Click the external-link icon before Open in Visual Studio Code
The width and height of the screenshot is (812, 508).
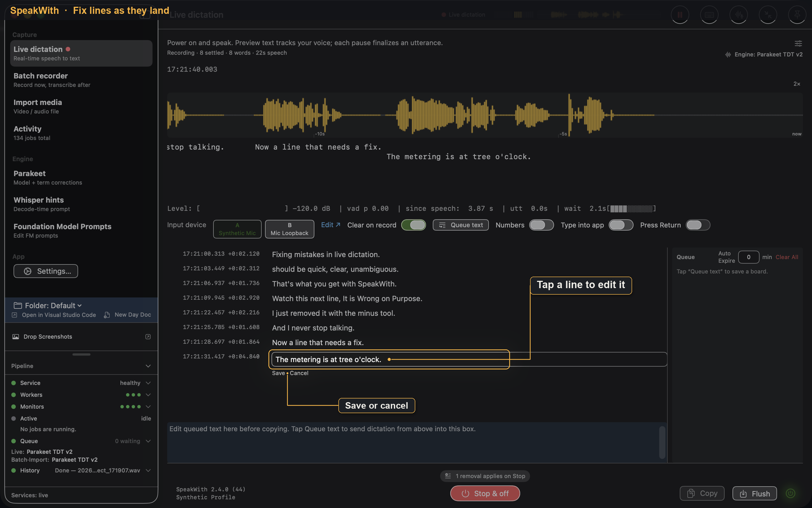(x=14, y=315)
